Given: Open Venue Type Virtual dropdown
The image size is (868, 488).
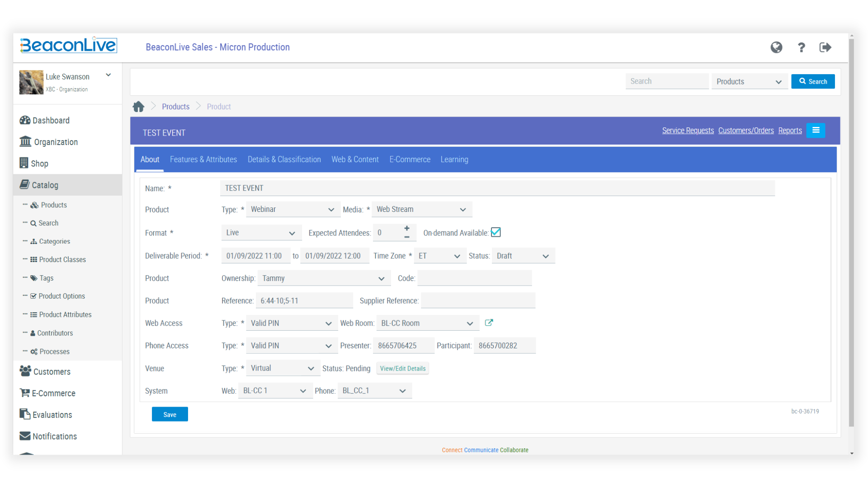Looking at the screenshot, I should click(283, 368).
